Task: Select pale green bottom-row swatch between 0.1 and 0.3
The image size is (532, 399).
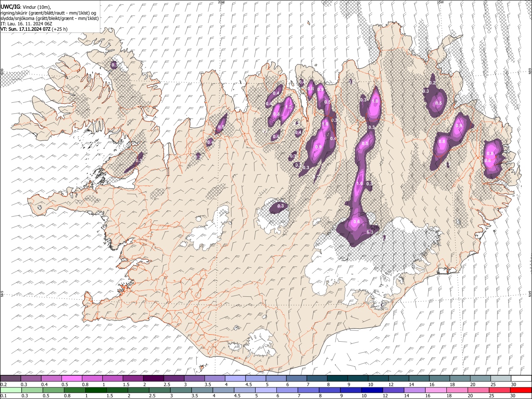Action: click(x=10, y=390)
